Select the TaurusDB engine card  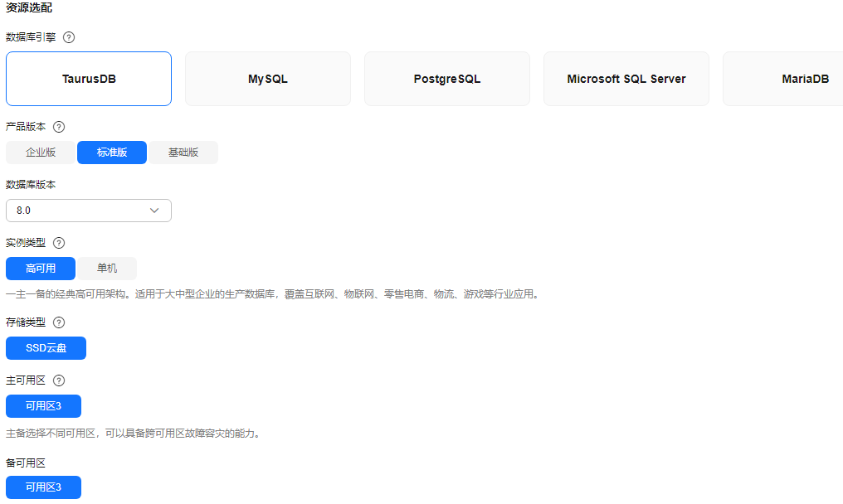[x=89, y=79]
